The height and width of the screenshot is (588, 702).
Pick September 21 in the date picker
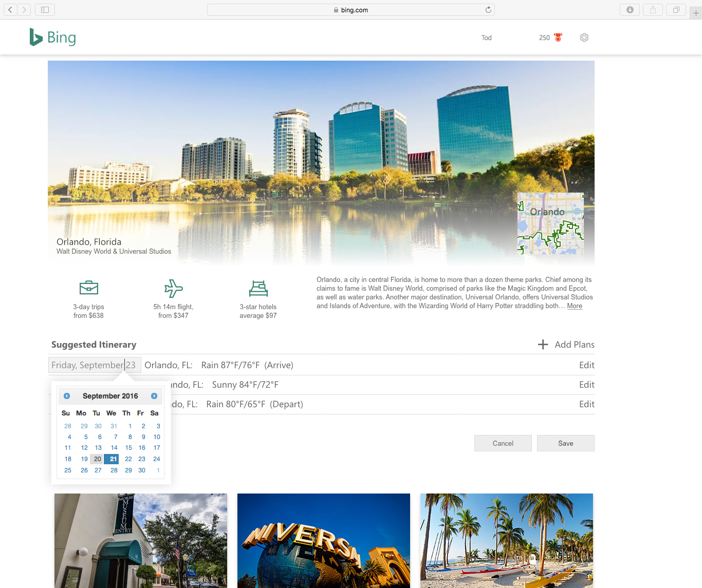click(113, 459)
